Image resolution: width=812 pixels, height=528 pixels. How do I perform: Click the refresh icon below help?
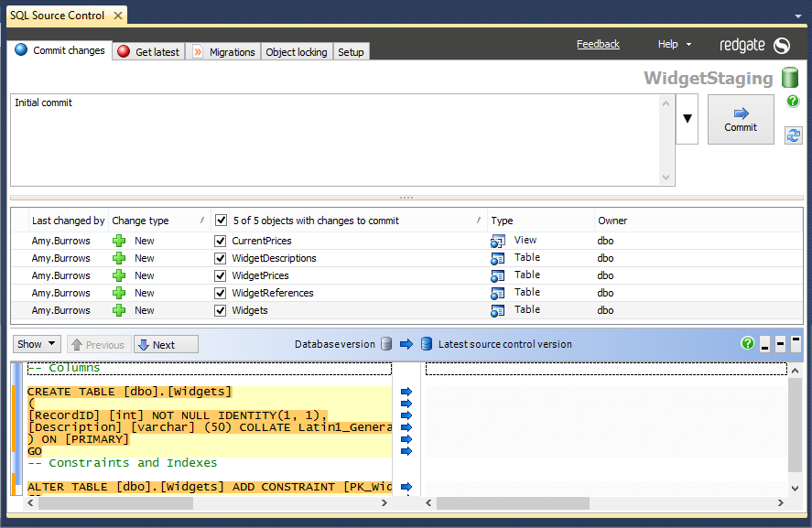[x=793, y=135]
